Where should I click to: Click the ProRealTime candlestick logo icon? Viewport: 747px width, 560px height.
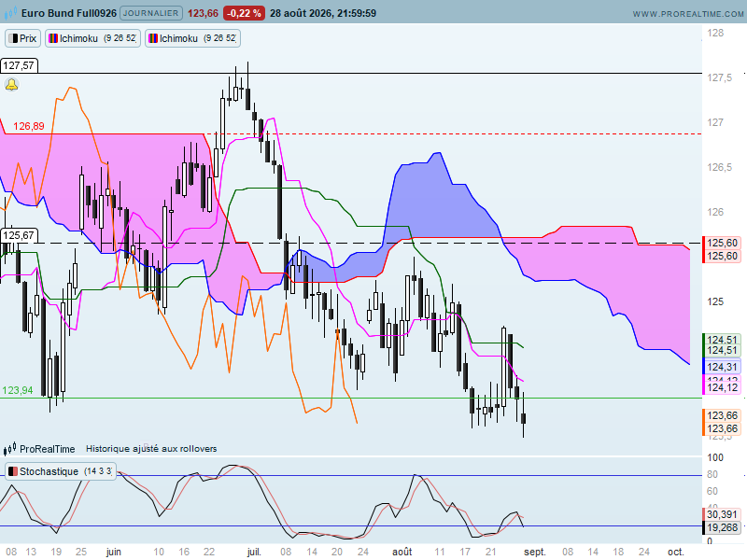click(9, 449)
